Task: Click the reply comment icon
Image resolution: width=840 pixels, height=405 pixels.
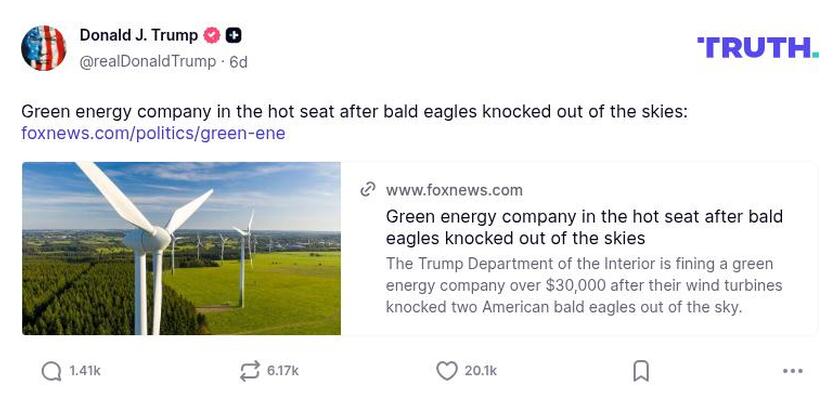Action: (x=51, y=371)
